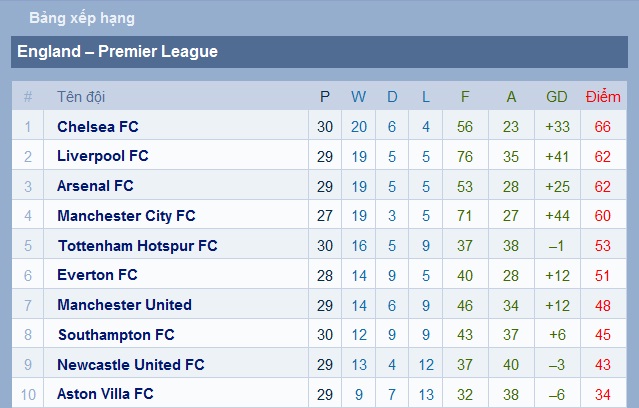Open the Chelsea FC team link
This screenshot has width=639, height=408.
(x=98, y=127)
